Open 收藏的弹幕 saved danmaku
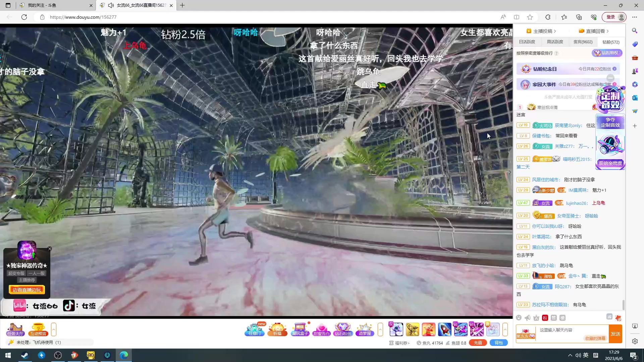The height and width of the screenshot is (362, 644). [x=595, y=338]
